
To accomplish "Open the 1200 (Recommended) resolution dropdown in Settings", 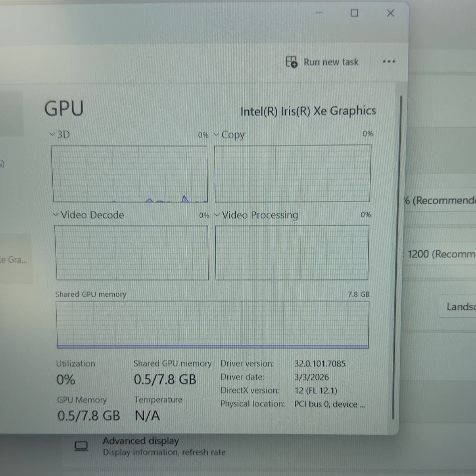I will point(439,254).
